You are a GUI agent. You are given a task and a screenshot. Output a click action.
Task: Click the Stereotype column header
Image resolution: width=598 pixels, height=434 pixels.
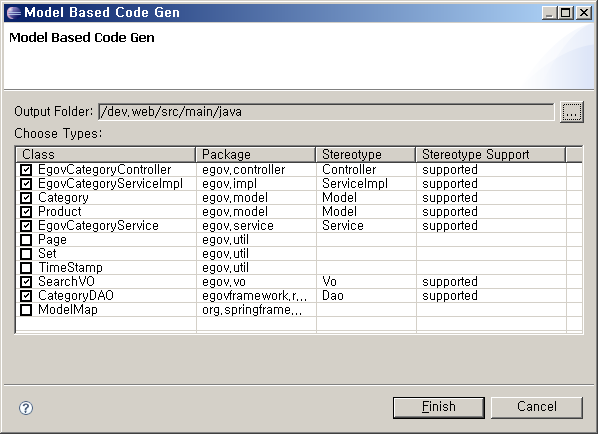click(x=366, y=154)
